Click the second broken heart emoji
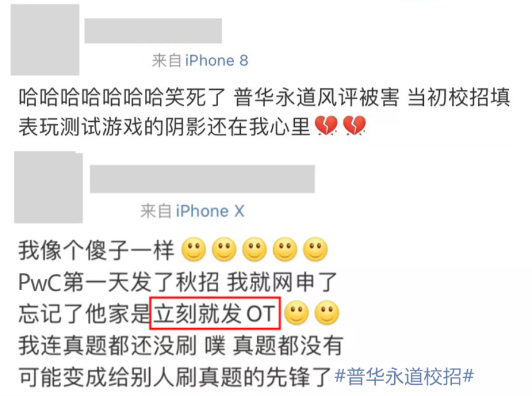Screen dimensions: 532x396 [x=354, y=125]
